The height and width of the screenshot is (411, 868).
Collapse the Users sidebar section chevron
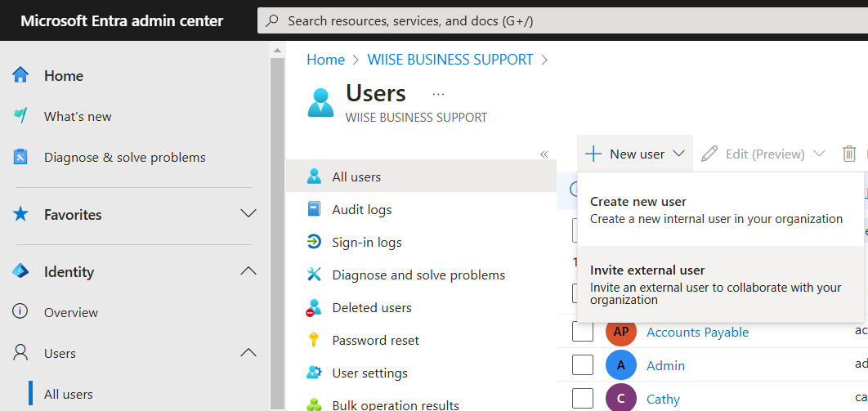click(x=248, y=352)
